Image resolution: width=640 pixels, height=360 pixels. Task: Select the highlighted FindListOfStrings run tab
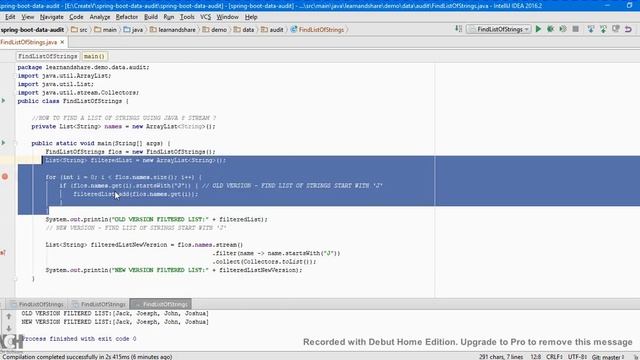tap(161, 304)
